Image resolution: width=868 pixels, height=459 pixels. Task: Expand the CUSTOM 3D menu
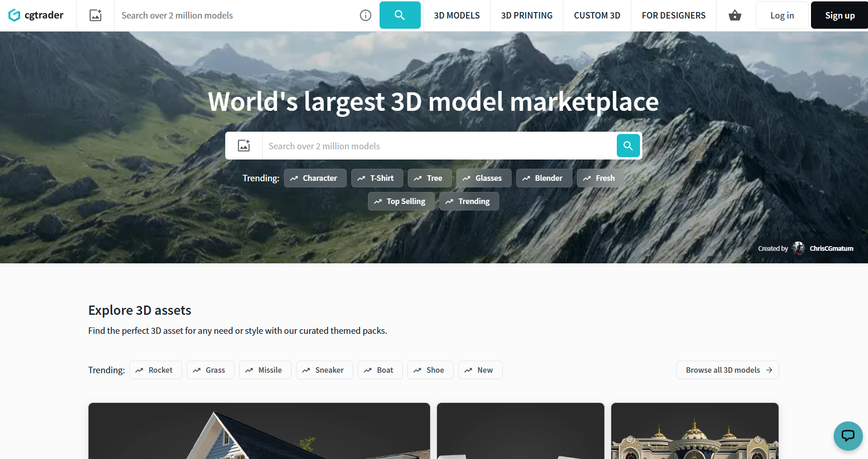[597, 15]
